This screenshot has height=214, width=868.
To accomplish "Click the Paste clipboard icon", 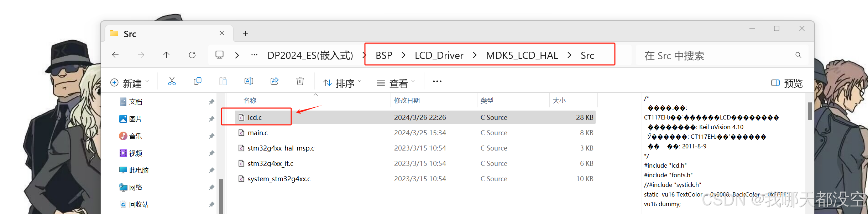I will coord(223,82).
